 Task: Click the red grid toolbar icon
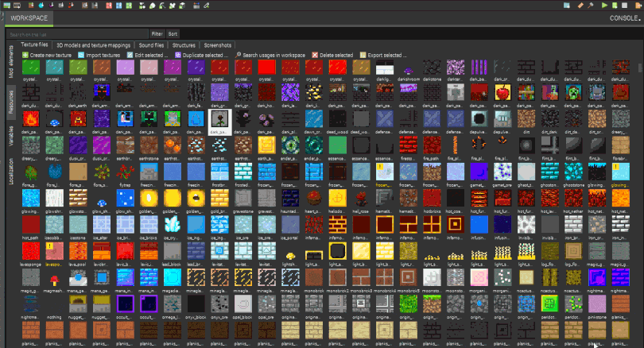[109, 6]
